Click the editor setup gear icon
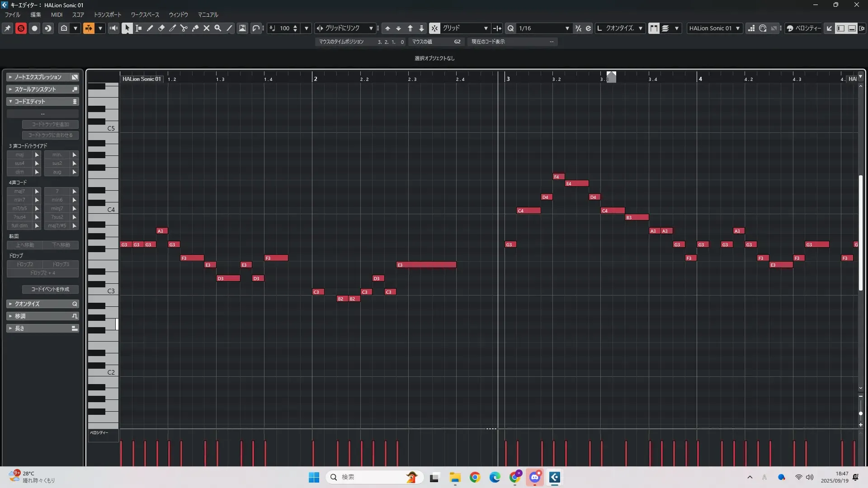 click(x=862, y=28)
